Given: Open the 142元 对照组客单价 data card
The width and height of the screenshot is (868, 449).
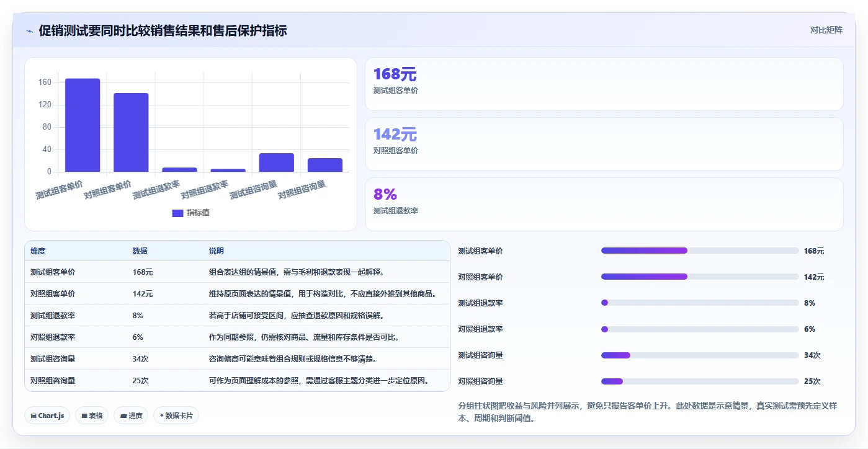Looking at the screenshot, I should point(604,144).
